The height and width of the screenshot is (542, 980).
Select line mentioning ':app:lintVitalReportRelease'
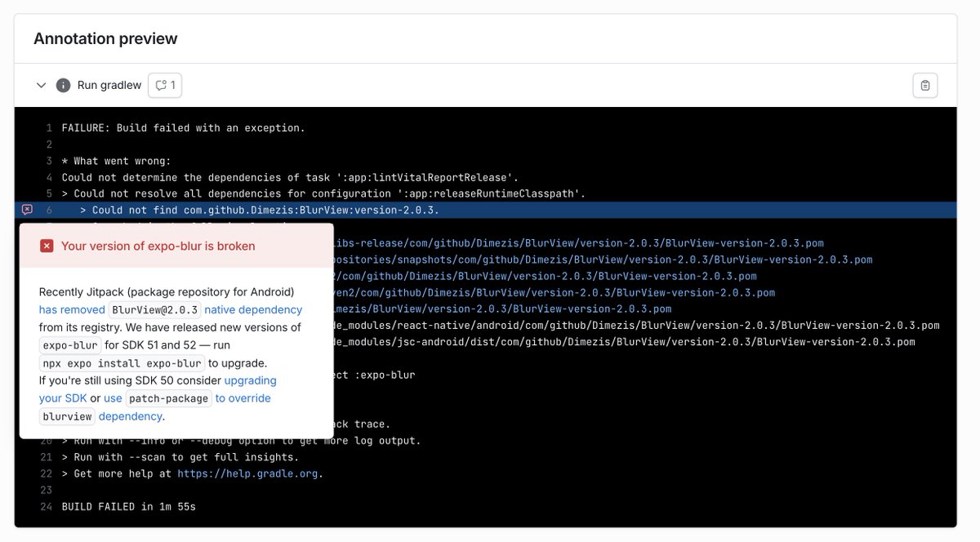(x=290, y=177)
